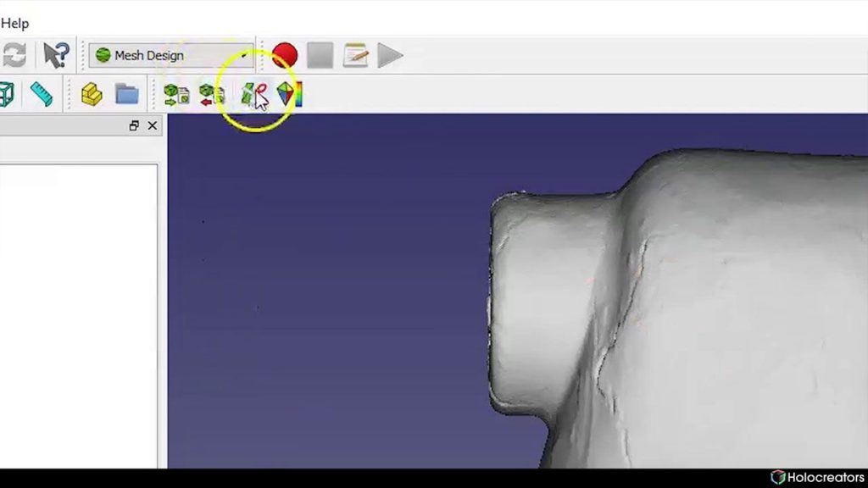Stop macro recording with the square button

[x=320, y=55]
